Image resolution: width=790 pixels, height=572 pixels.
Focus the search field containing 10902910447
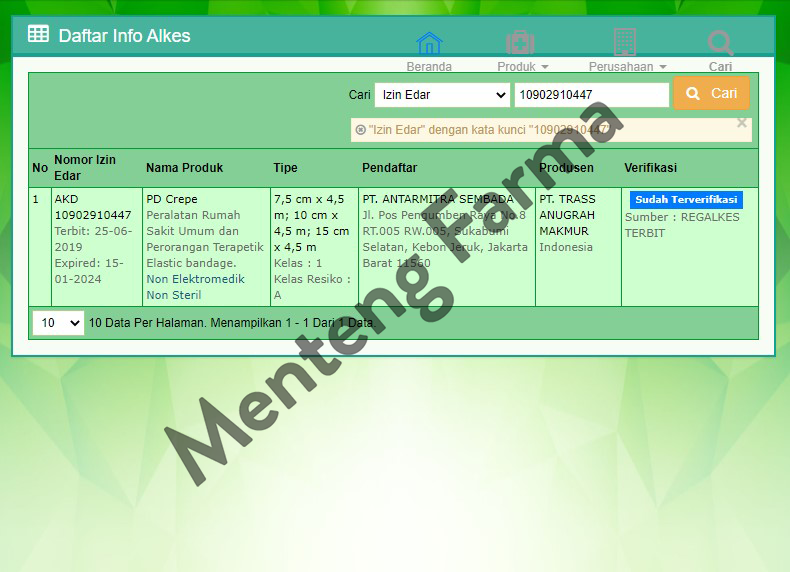click(591, 95)
